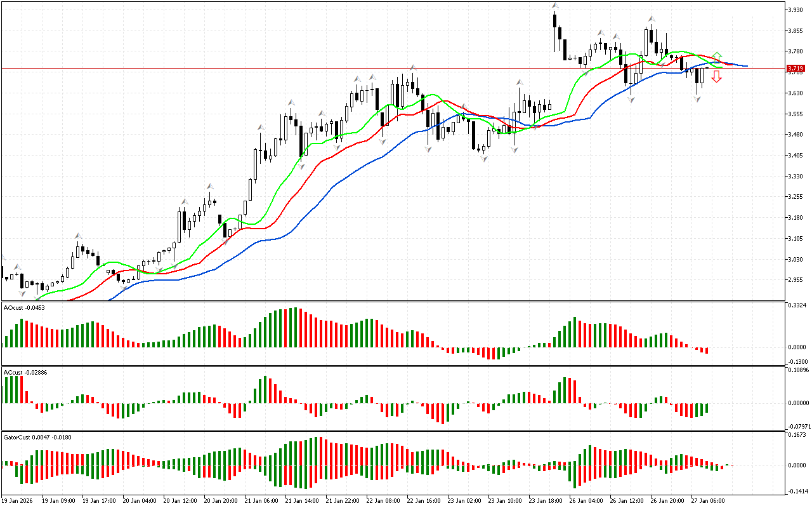Viewport: 812px width, 508px height.
Task: Click the red 3.719 current price tag
Action: tap(796, 68)
